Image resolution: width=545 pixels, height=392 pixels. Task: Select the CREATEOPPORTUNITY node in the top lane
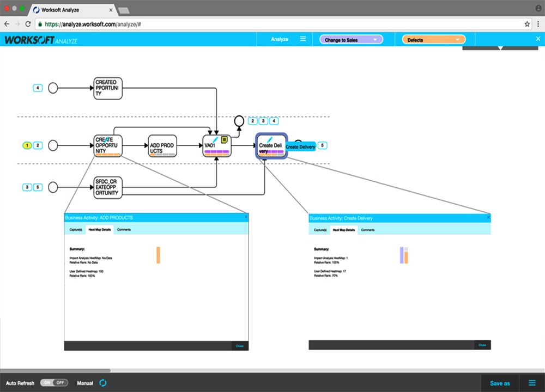pos(108,88)
